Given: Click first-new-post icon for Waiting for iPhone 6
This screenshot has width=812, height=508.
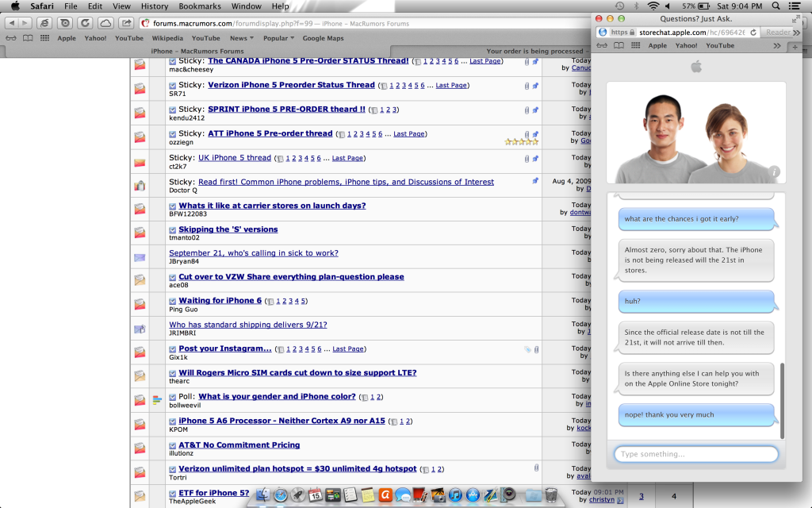Looking at the screenshot, I should coord(172,301).
